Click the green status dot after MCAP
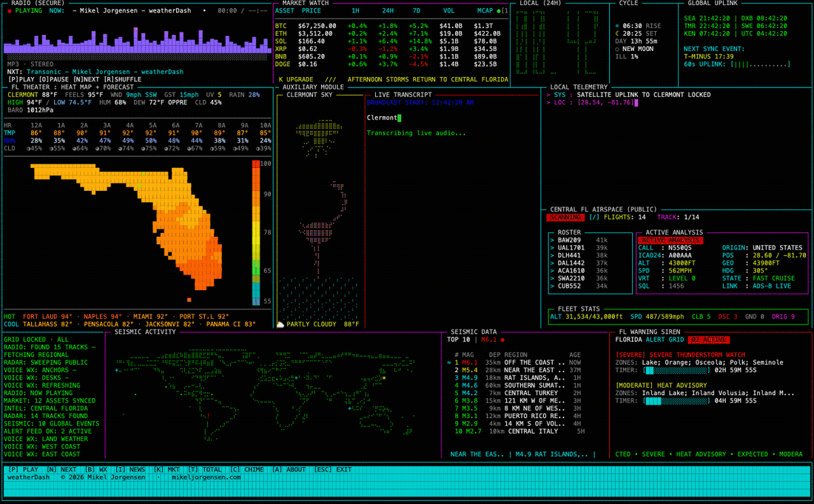814x504 pixels. pyautogui.click(x=499, y=11)
